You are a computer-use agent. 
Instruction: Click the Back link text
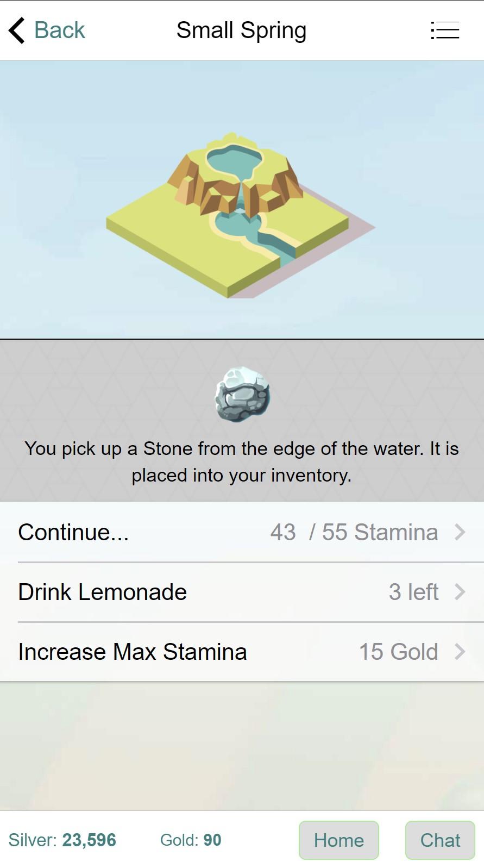[x=60, y=30]
